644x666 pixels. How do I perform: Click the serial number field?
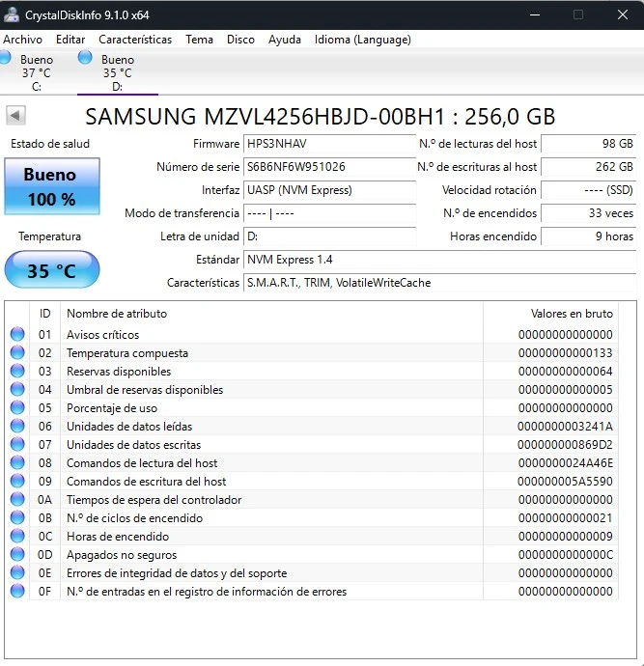coord(329,167)
